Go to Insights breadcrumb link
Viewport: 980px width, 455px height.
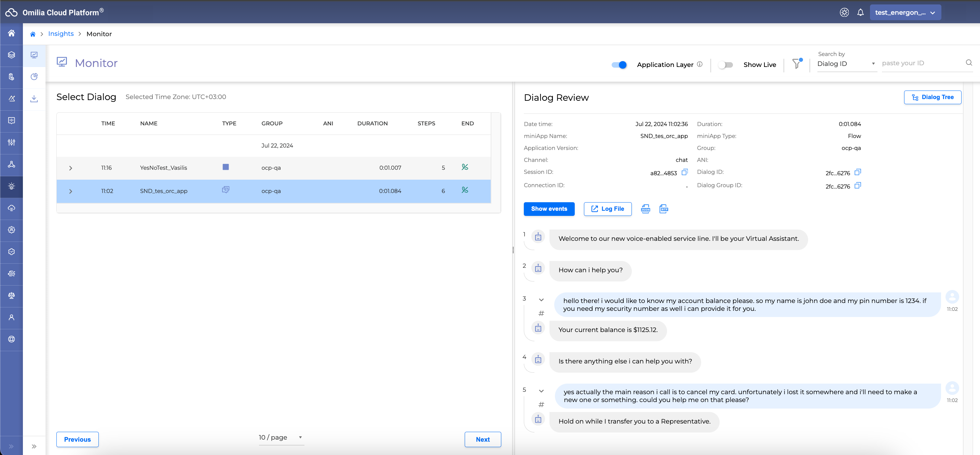(x=61, y=34)
